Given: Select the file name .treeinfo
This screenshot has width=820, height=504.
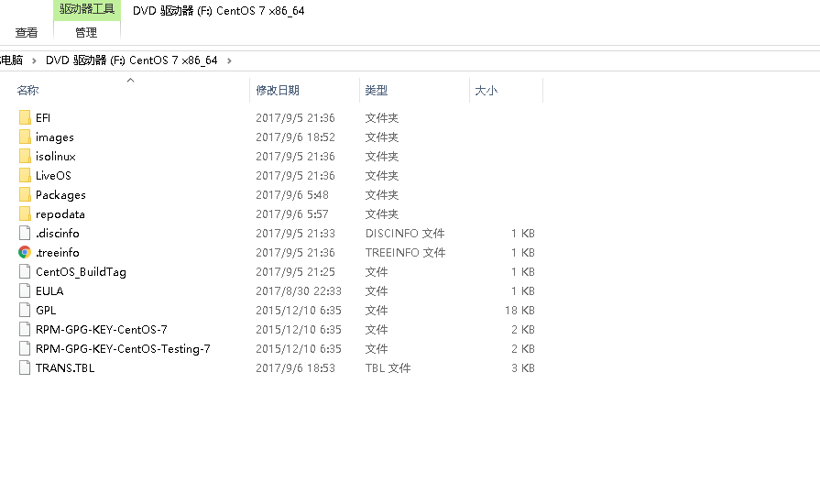Looking at the screenshot, I should [58, 253].
